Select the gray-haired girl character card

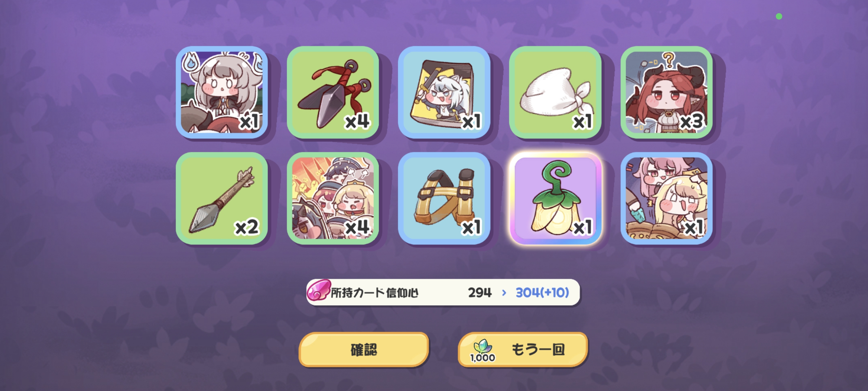222,92
